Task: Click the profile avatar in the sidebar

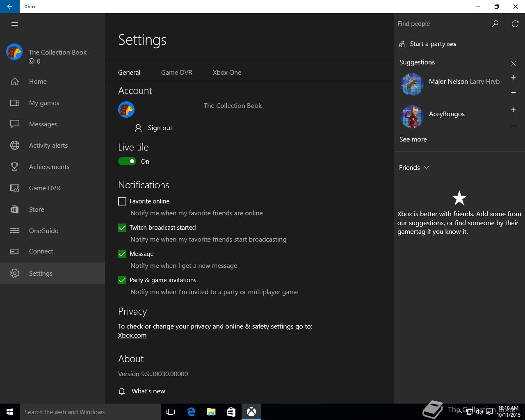Action: coord(14,52)
